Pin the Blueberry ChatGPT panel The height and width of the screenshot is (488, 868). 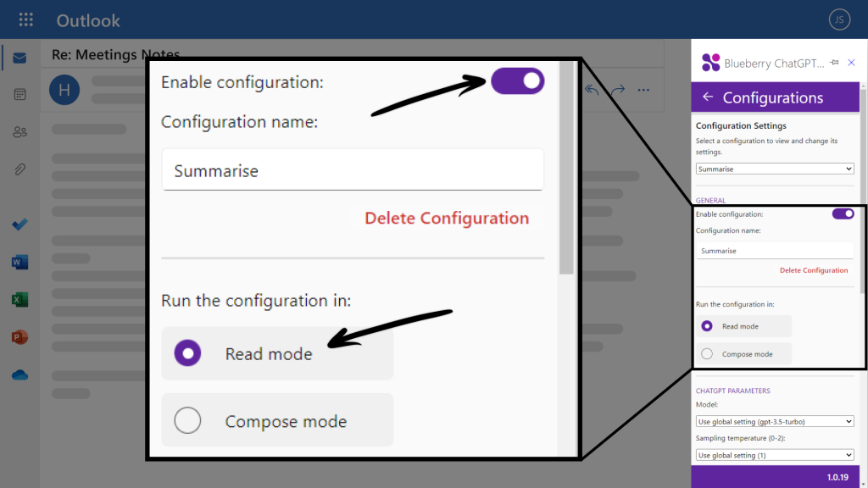coord(834,63)
